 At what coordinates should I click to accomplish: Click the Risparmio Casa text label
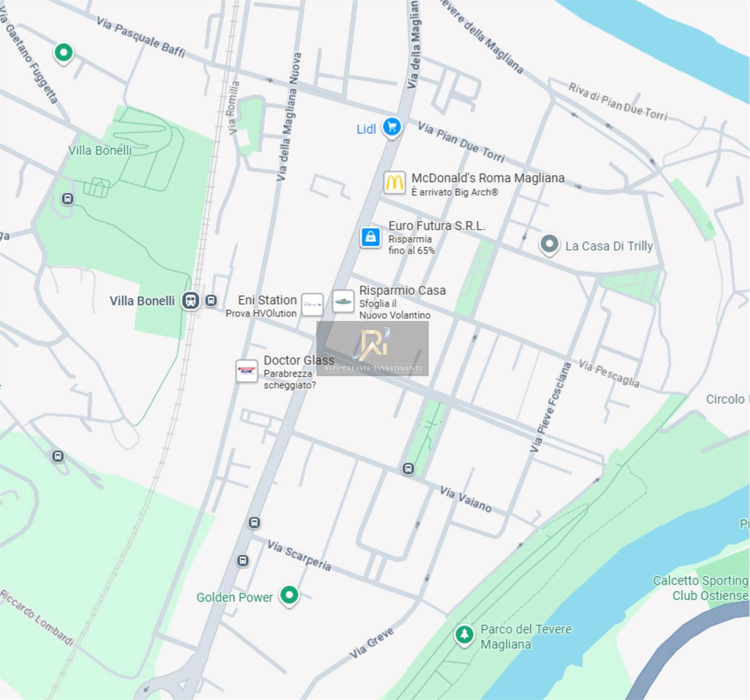pyautogui.click(x=402, y=290)
